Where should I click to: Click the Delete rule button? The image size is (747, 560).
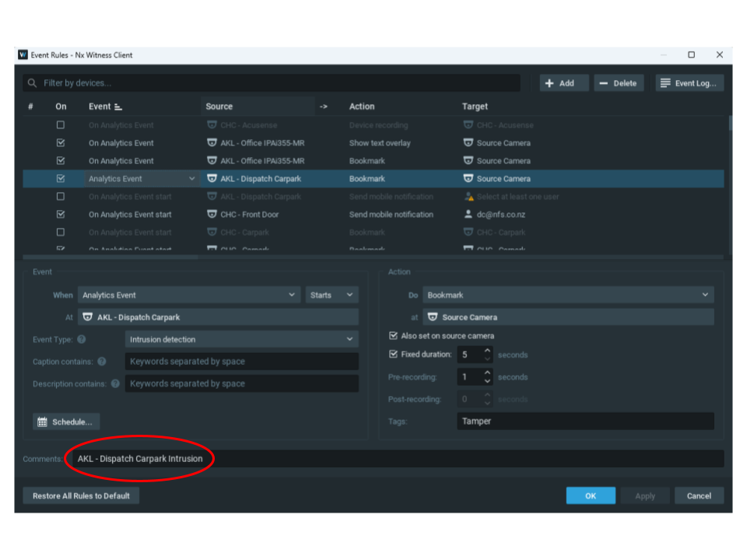tap(619, 83)
